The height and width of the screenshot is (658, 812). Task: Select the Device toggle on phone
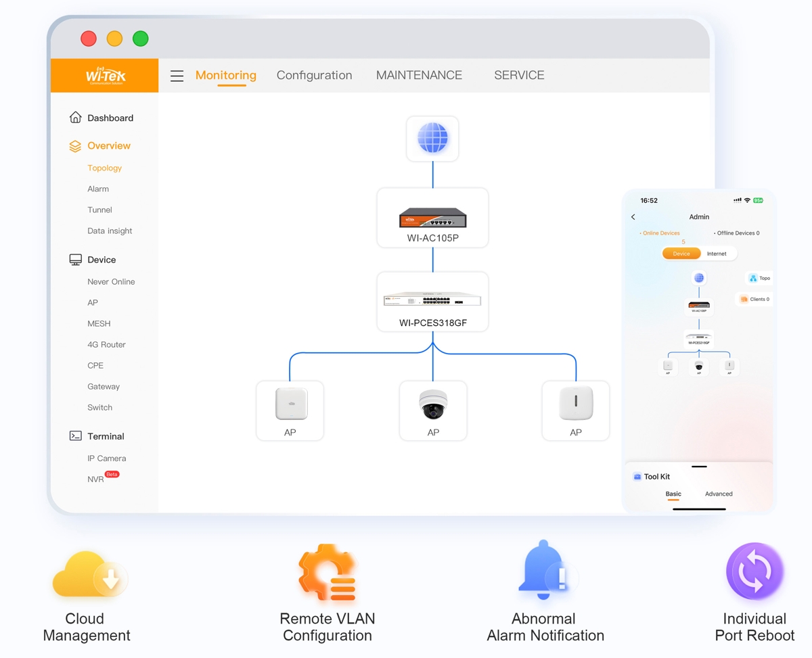coord(681,254)
